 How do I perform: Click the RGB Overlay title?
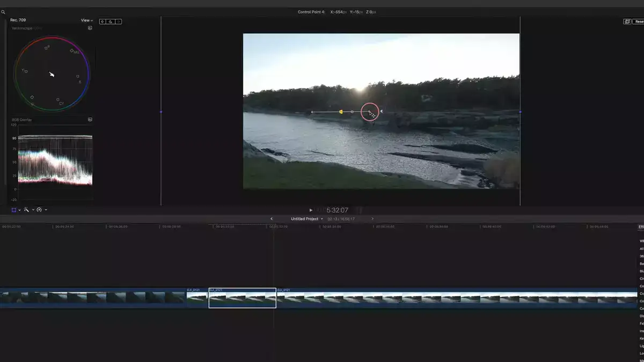(22, 120)
